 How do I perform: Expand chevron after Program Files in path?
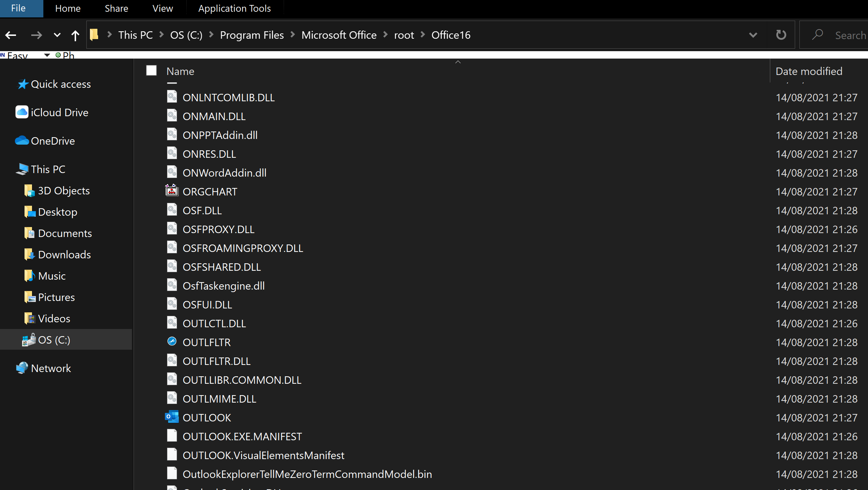click(293, 34)
